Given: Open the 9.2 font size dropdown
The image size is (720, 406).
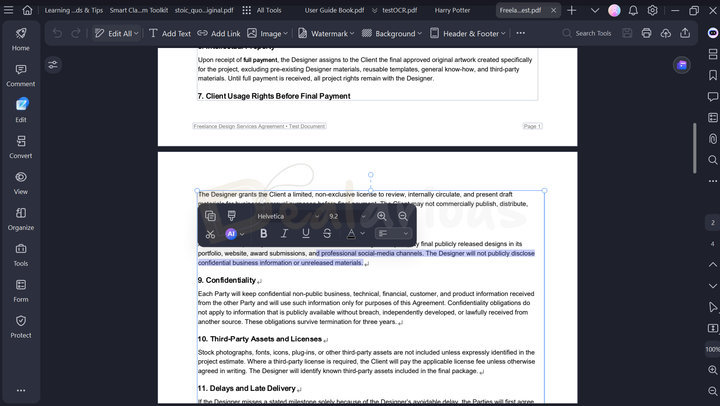Looking at the screenshot, I should (x=347, y=216).
